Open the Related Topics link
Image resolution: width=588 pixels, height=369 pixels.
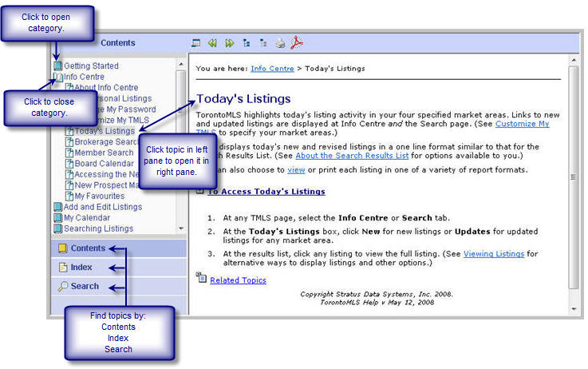(238, 280)
